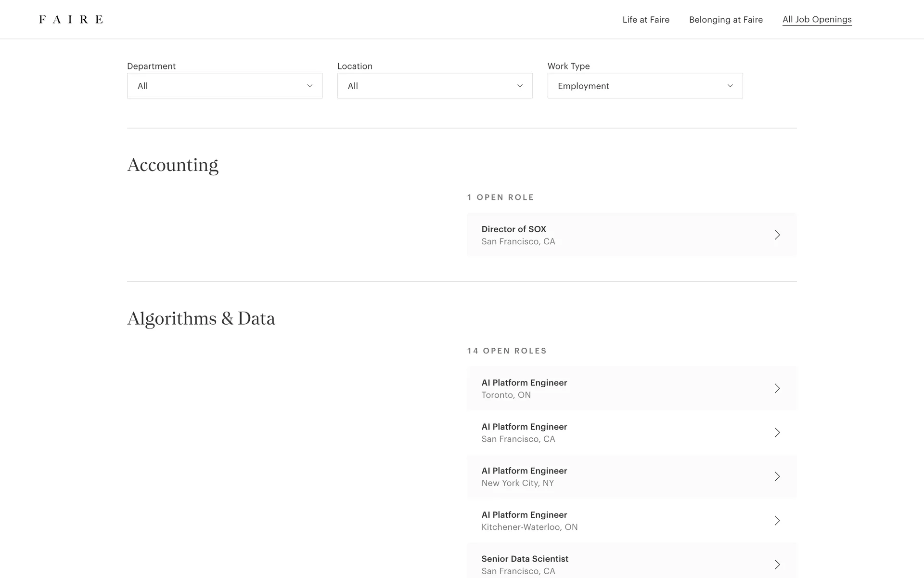
Task: Open AI Platform Engineer job in Toronto, ON
Action: (524, 383)
